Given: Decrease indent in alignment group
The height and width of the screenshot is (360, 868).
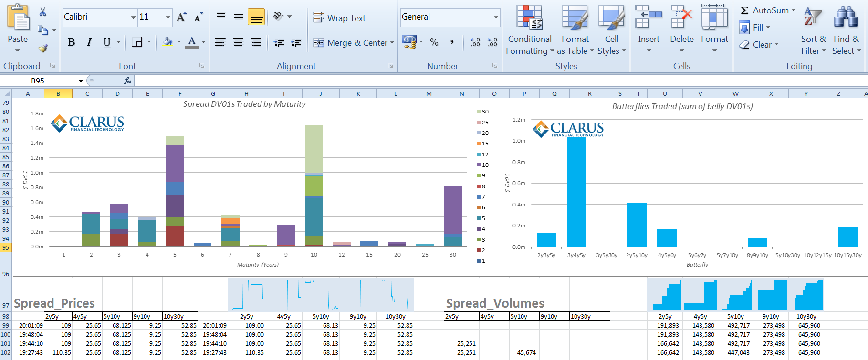Looking at the screenshot, I should pos(279,42).
